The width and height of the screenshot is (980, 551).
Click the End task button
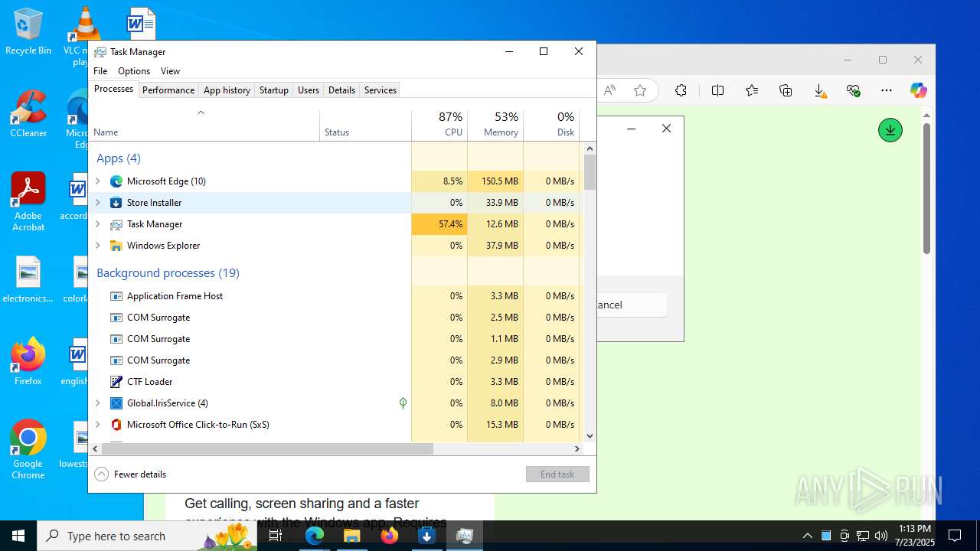point(557,474)
